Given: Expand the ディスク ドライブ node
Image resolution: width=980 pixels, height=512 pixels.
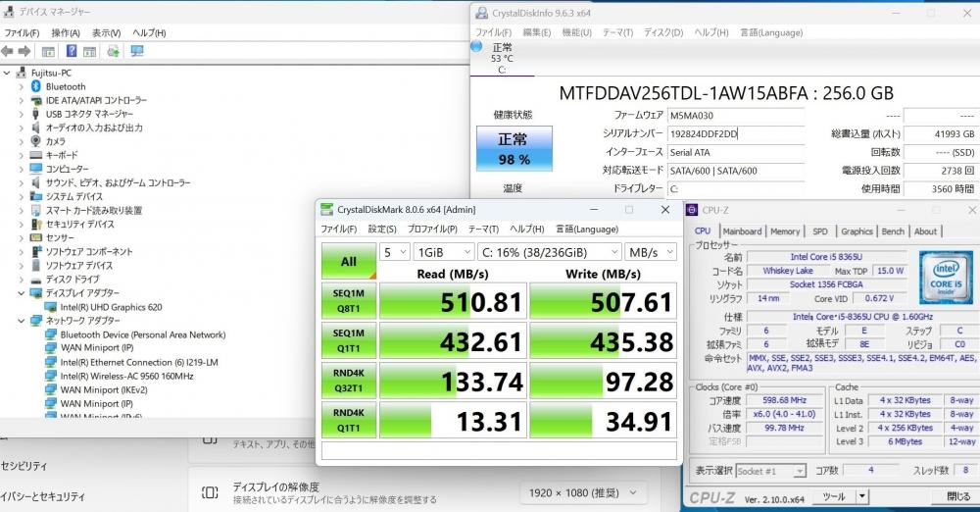Looking at the screenshot, I should point(22,280).
